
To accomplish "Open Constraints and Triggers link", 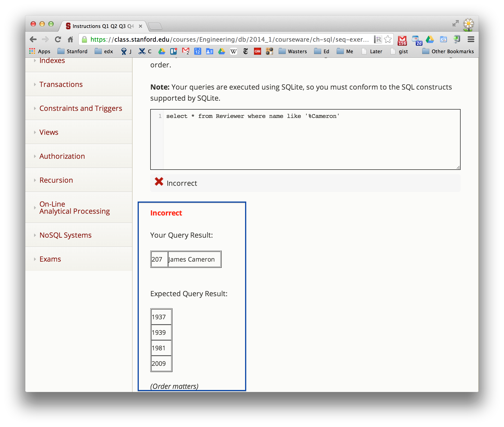I will pos(81,108).
